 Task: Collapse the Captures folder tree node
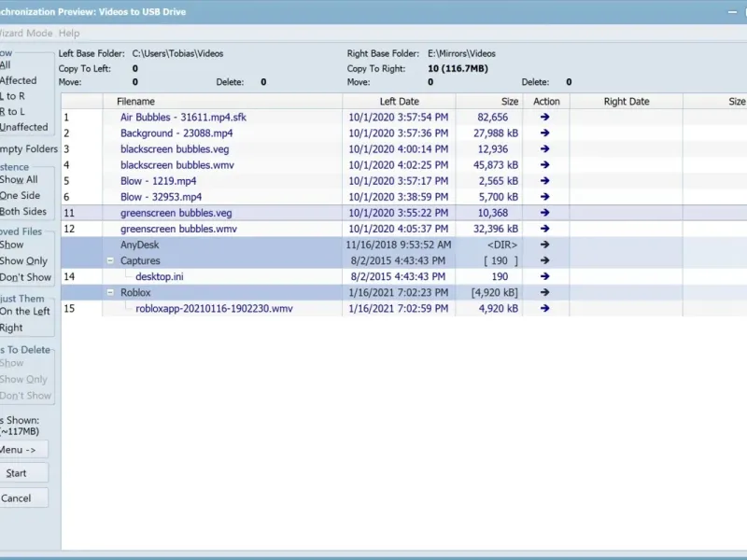point(110,260)
